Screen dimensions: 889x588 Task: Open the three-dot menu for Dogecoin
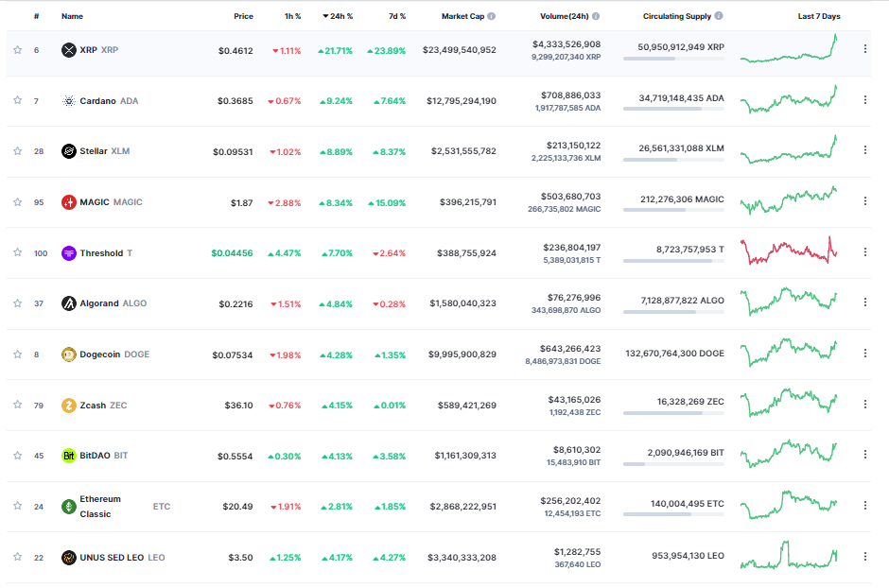point(865,354)
